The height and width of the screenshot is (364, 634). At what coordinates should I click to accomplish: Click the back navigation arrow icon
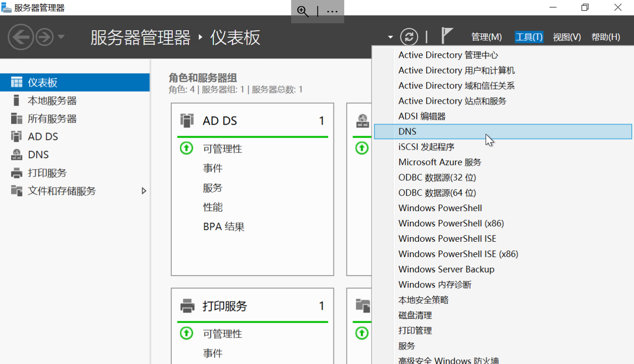(21, 37)
